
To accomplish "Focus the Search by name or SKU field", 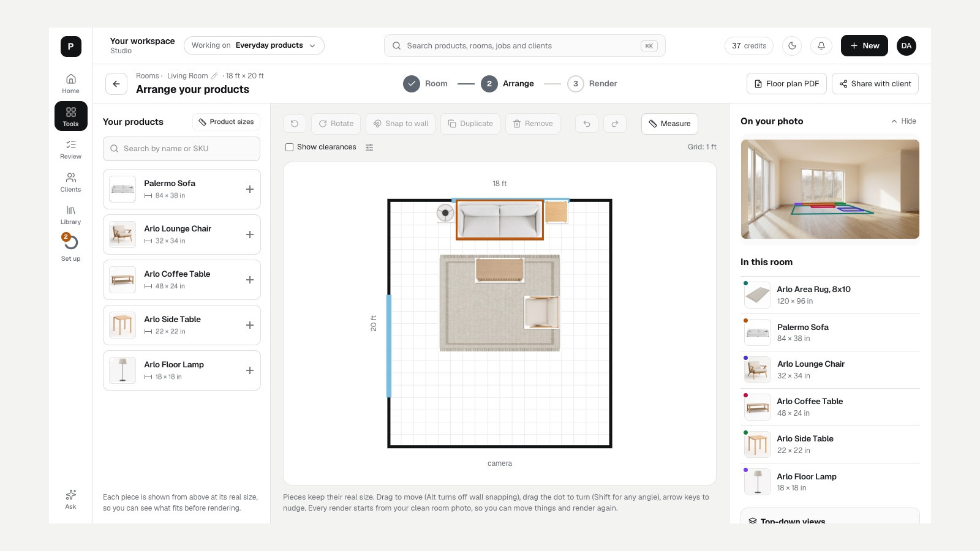I will 181,149.
